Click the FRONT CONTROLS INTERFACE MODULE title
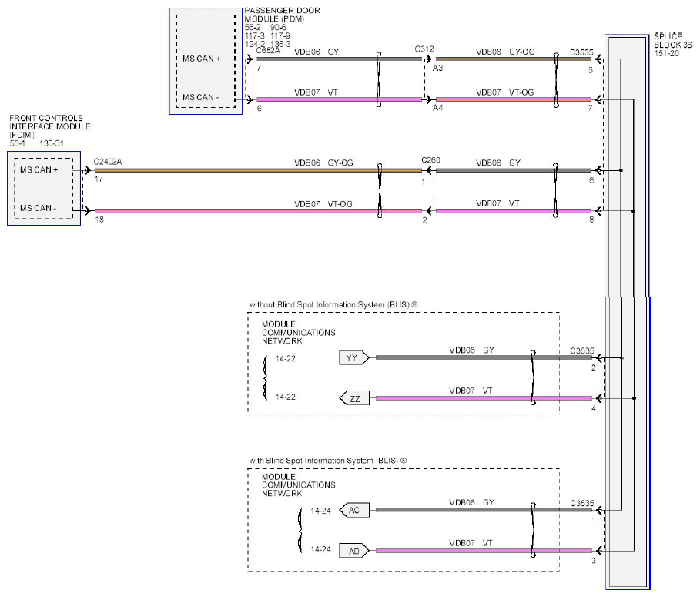This screenshot has height=597, width=700. [x=50, y=126]
